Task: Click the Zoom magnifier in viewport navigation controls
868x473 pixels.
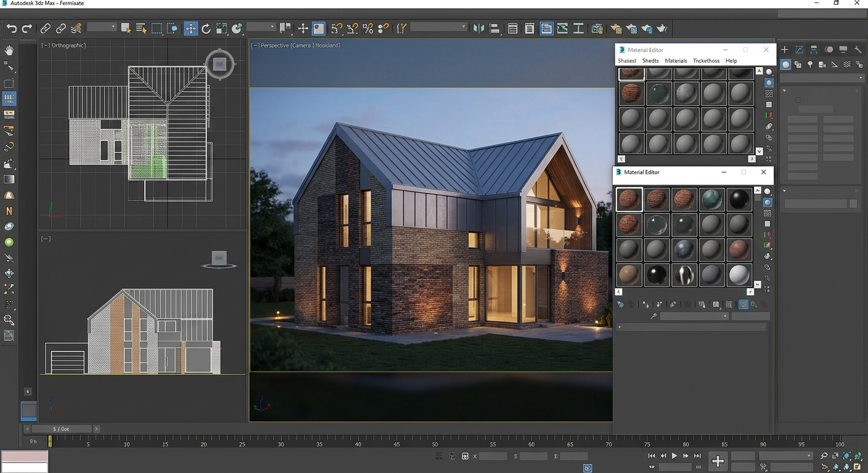Action: (x=824, y=456)
